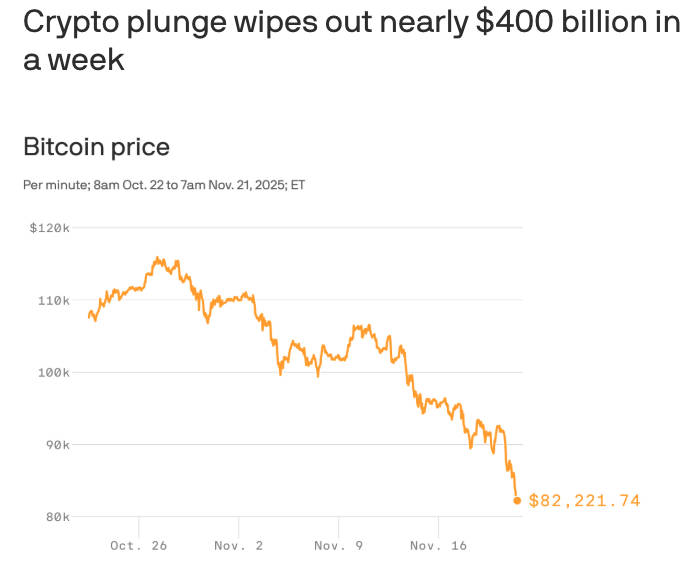Click the $82,221.74 price label

584,500
